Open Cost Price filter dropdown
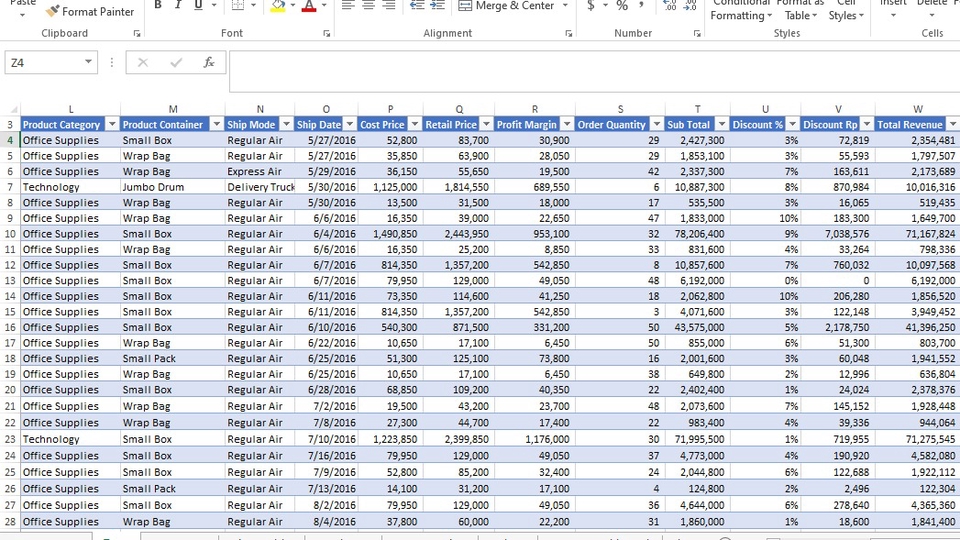 tap(414, 124)
